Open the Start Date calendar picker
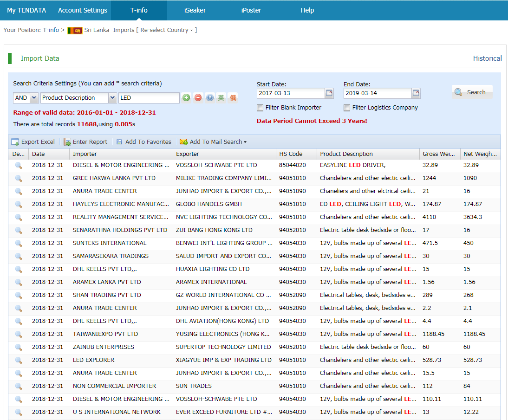 click(329, 93)
